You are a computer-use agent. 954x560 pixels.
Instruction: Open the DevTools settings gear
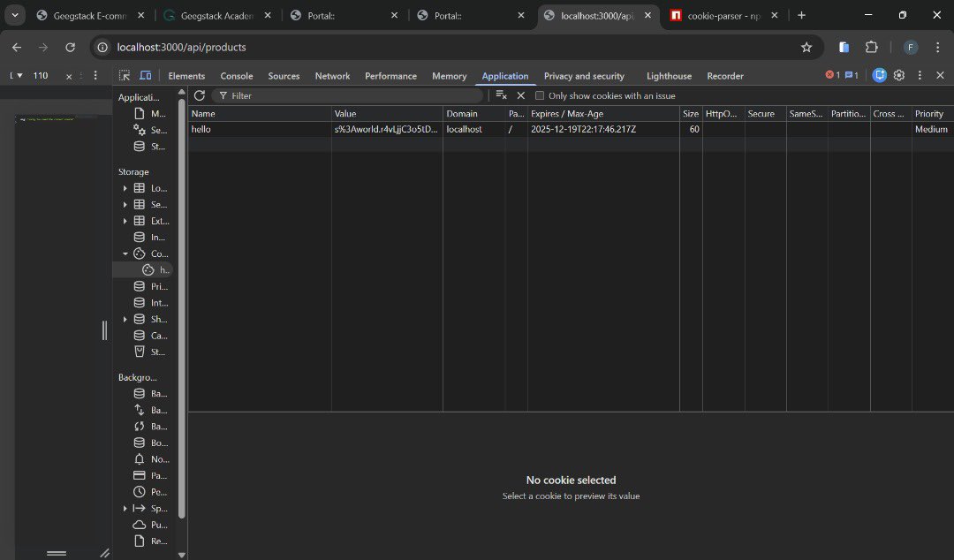[x=898, y=75]
